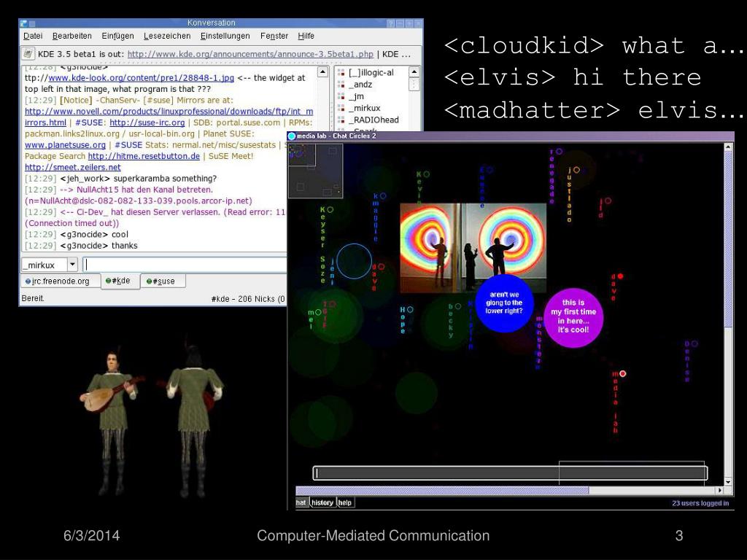Select Kevin's green user circle
Viewport: 747px width, 560px height.
[x=426, y=174]
